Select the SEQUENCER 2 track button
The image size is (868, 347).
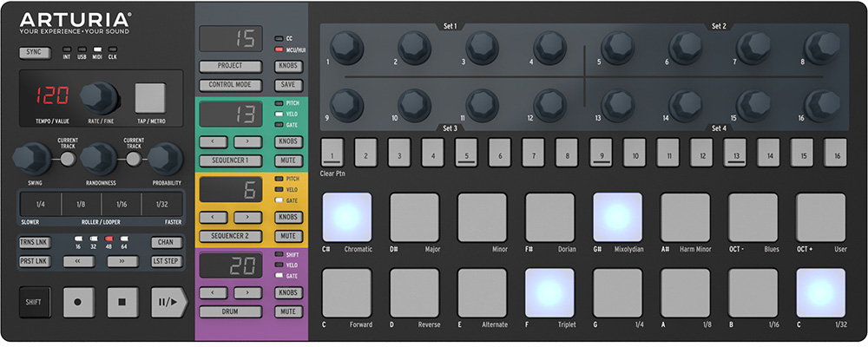click(x=230, y=236)
